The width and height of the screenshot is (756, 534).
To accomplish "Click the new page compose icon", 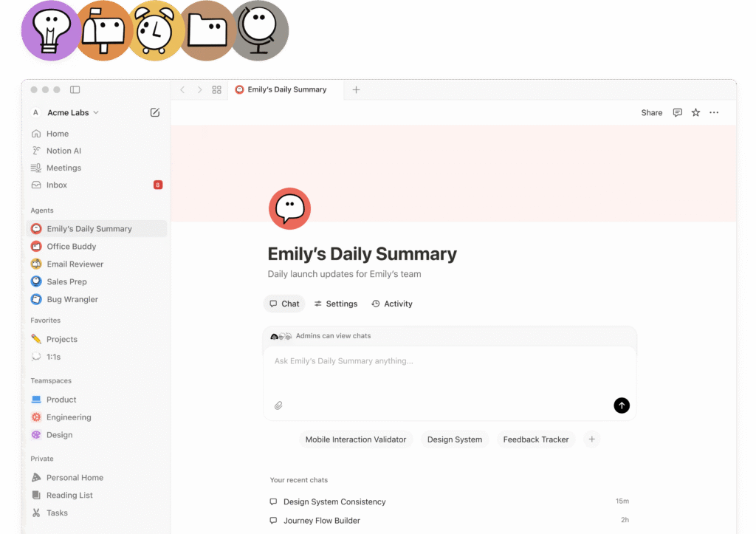I will coord(155,112).
